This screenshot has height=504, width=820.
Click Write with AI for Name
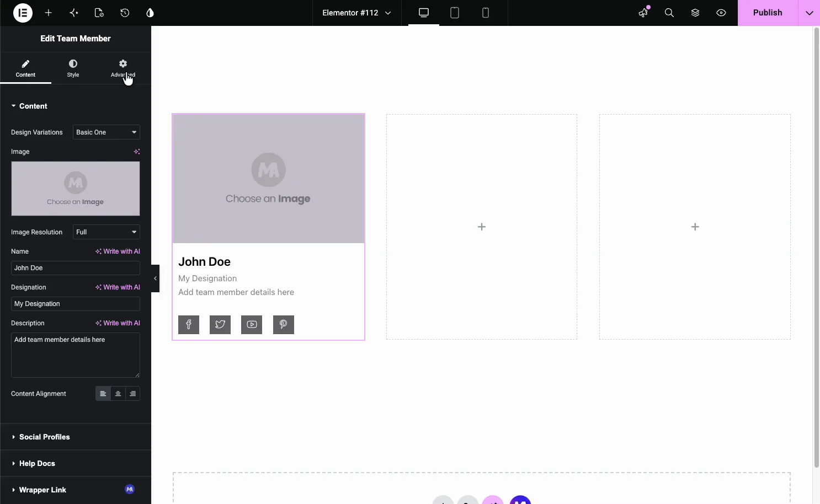118,251
